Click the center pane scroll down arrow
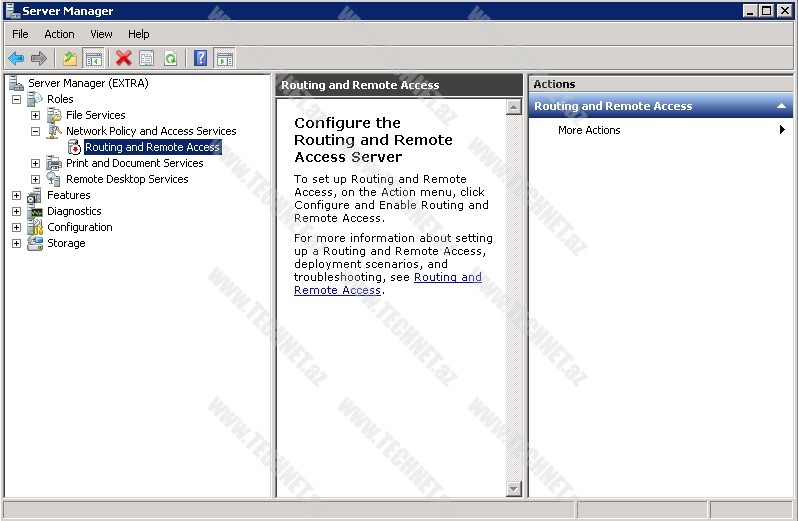Image resolution: width=798 pixels, height=521 pixels. click(x=514, y=489)
